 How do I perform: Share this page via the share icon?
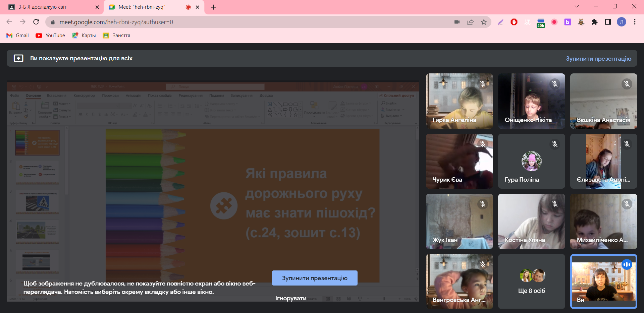click(x=470, y=22)
